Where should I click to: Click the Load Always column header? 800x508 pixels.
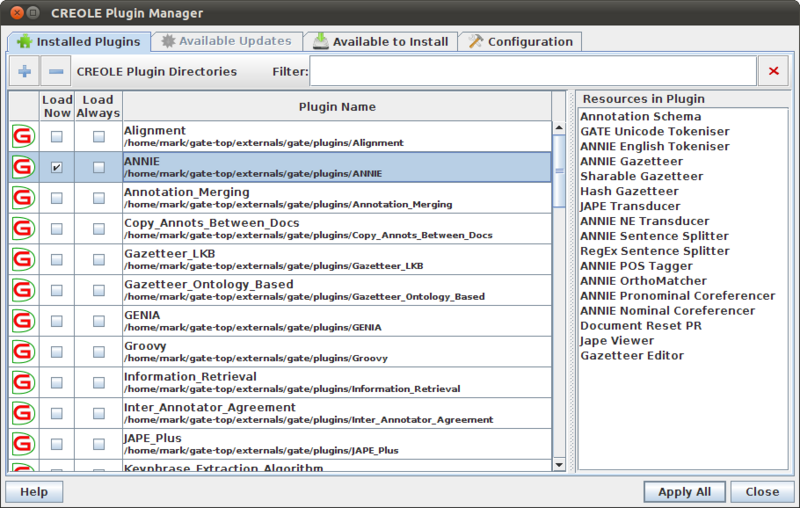pyautogui.click(x=98, y=107)
